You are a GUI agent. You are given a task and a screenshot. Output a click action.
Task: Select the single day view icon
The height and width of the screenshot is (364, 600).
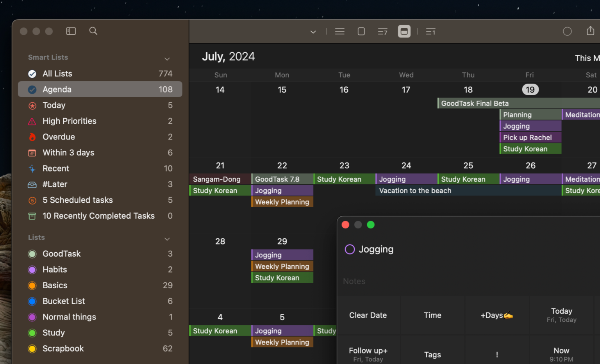click(430, 31)
